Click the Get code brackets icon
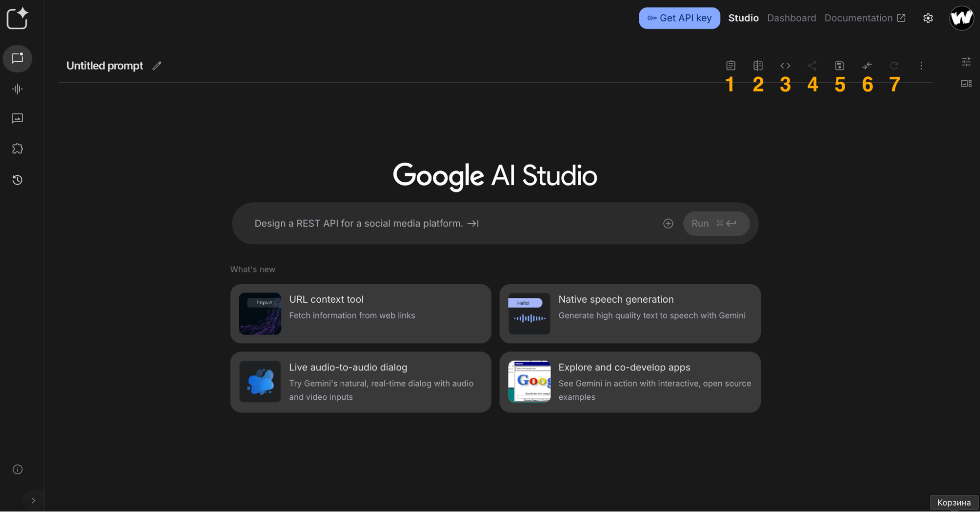 (x=785, y=66)
